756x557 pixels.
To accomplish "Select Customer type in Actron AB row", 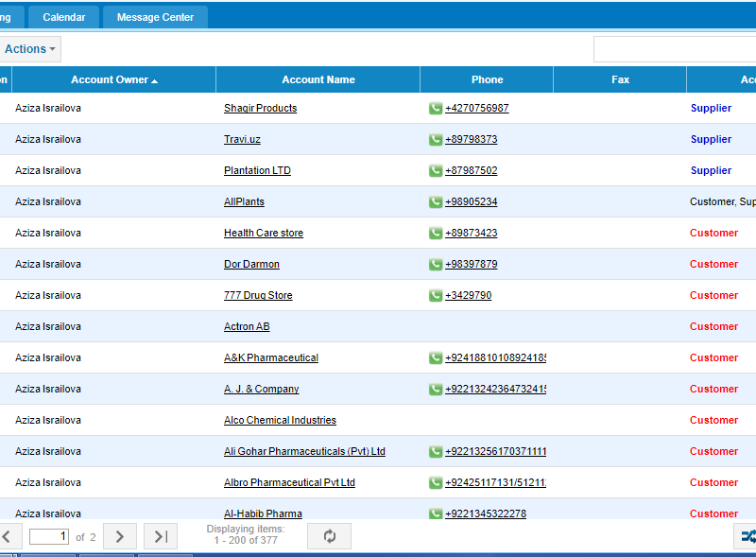I will tap(713, 327).
